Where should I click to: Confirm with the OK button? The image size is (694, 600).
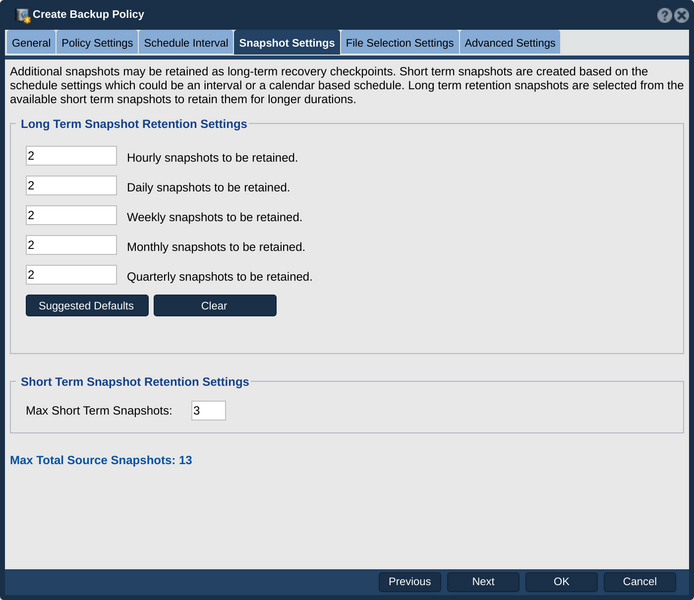tap(562, 582)
